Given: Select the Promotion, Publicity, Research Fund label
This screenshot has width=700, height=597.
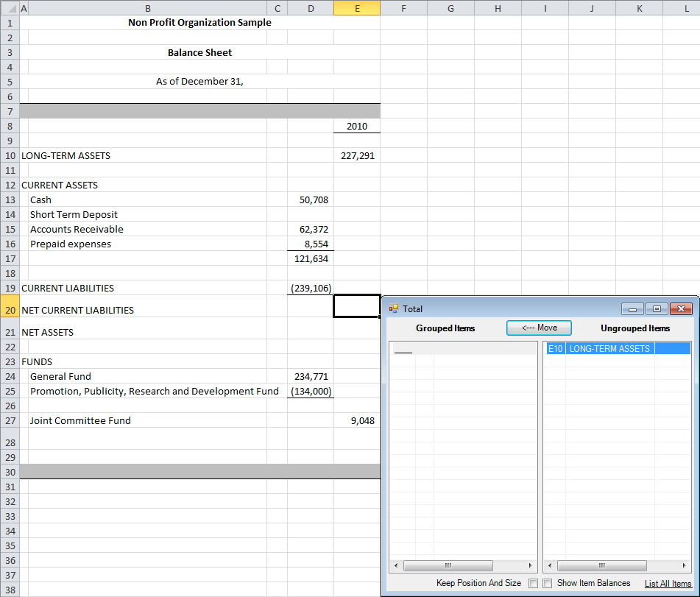Looking at the screenshot, I should pos(154,391).
